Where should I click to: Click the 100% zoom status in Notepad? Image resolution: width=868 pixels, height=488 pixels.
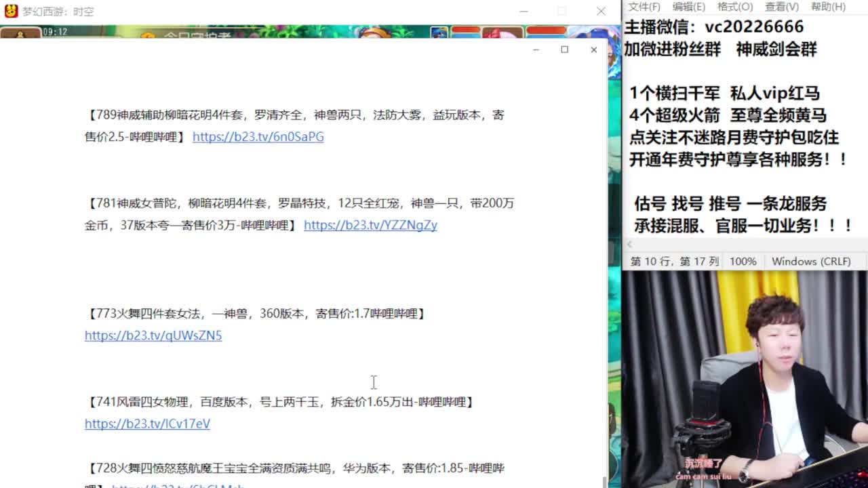click(743, 262)
